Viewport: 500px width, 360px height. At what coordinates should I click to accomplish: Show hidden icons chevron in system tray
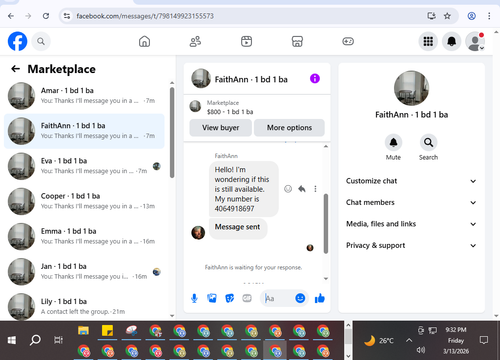[409, 340]
